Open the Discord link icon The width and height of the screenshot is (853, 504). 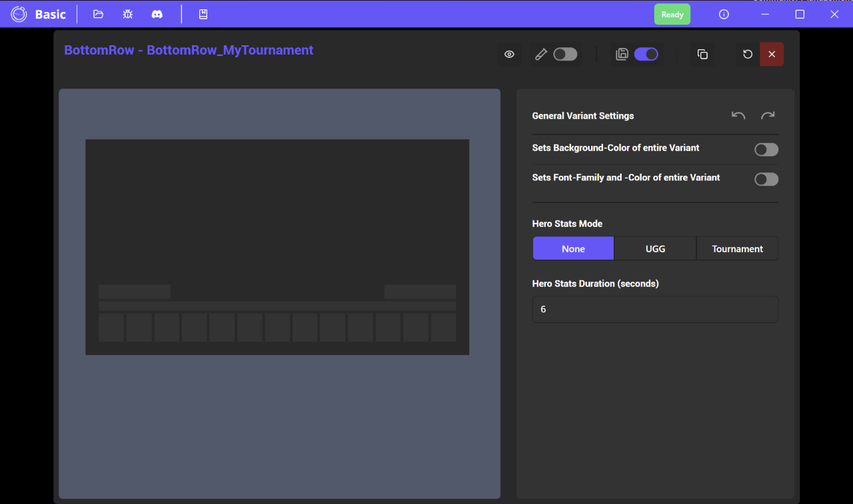[157, 14]
